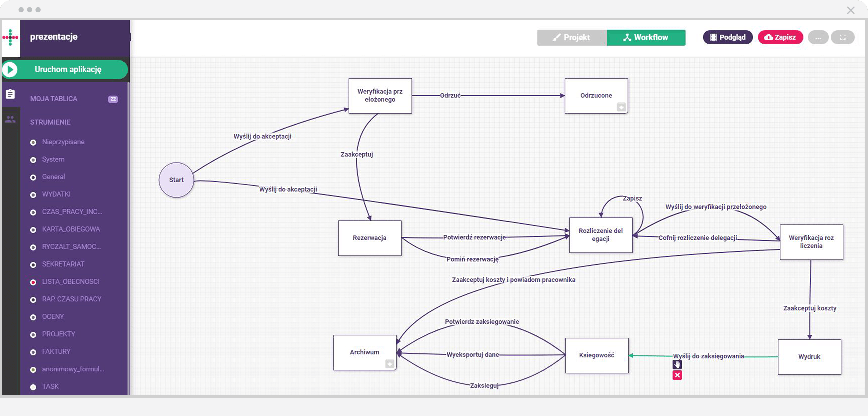This screenshot has height=416, width=868.
Task: Select the LISTA_OBECNOSCI stream radio bullet
Action: [33, 282]
